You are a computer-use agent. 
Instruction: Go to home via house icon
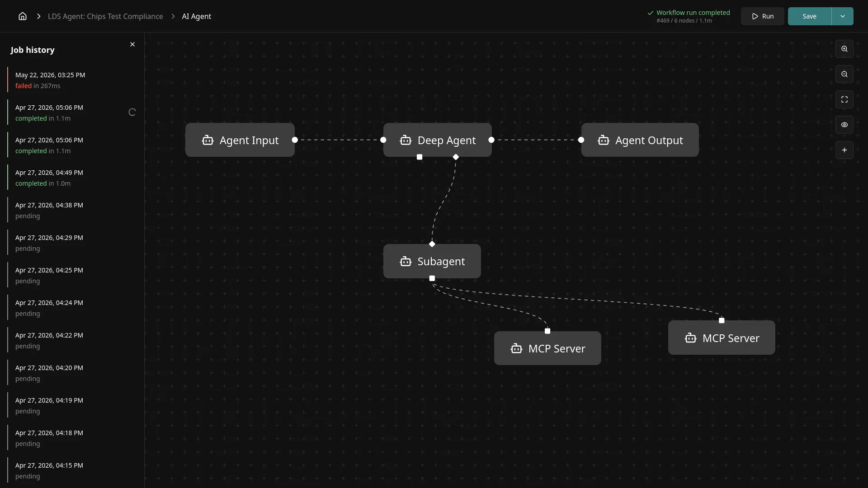(23, 16)
